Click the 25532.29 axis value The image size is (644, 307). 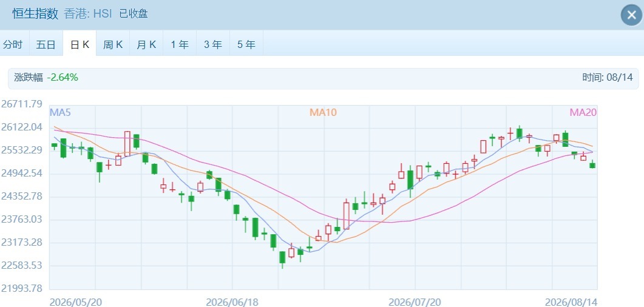(22, 150)
